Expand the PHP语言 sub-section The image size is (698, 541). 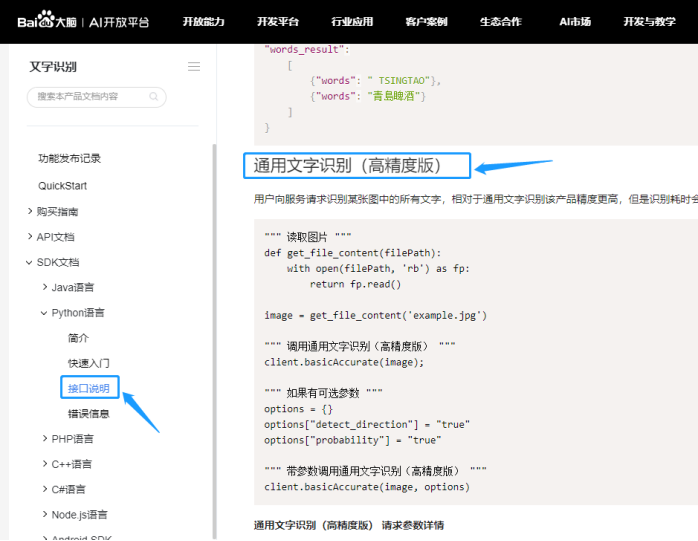click(x=44, y=439)
